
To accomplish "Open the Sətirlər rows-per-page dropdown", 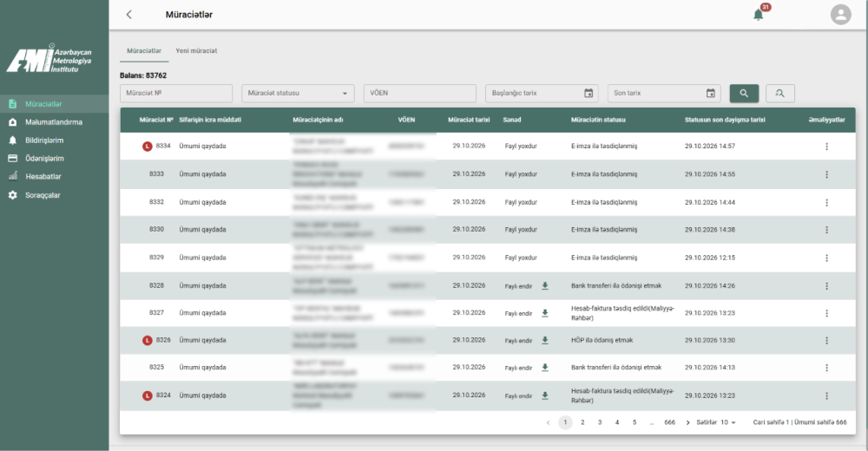I will 727,422.
